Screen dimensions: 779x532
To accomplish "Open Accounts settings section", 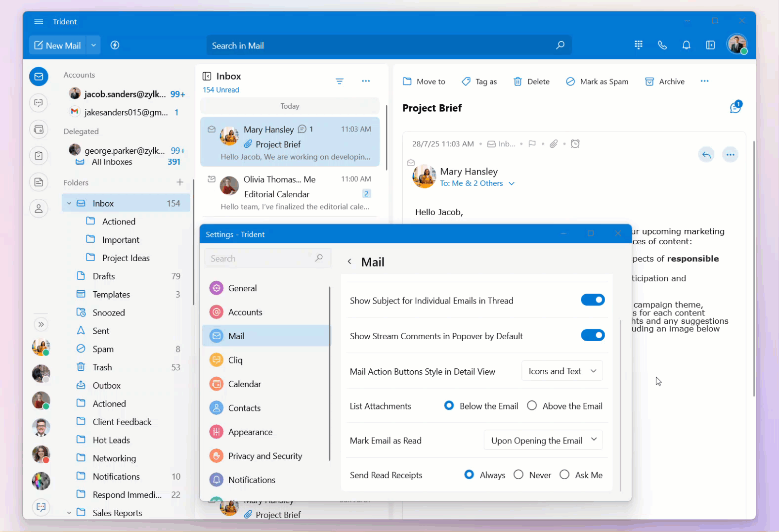I will 265,312.
